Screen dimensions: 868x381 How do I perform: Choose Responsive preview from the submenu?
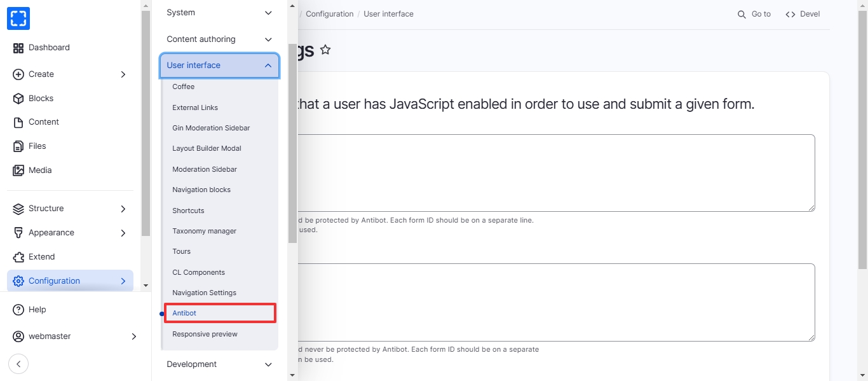205,334
